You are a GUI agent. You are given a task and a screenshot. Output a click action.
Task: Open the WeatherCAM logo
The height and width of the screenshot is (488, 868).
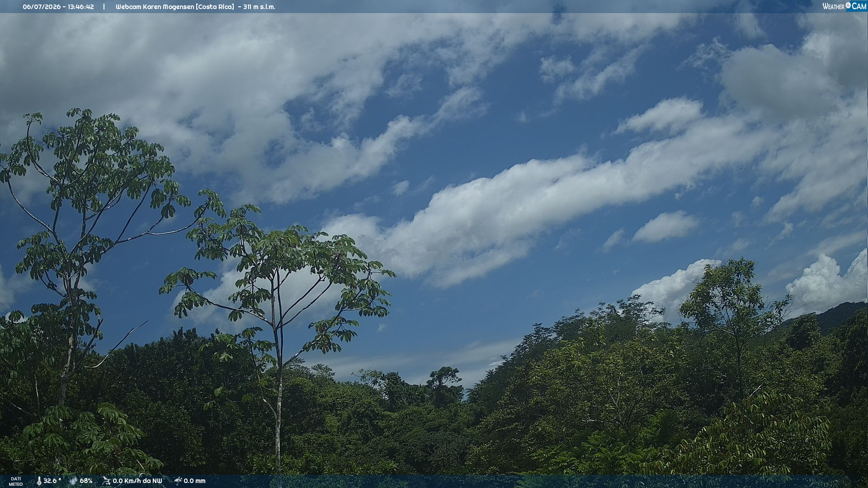tap(844, 6)
